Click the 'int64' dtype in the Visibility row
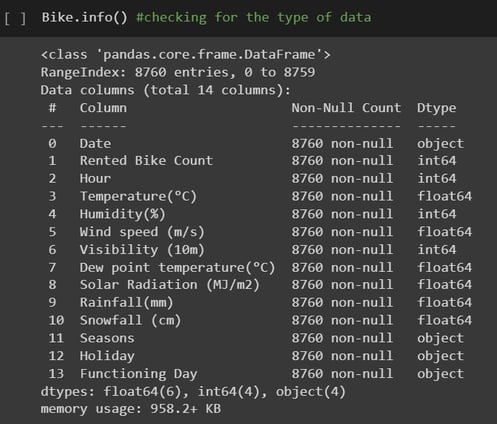 click(x=437, y=250)
